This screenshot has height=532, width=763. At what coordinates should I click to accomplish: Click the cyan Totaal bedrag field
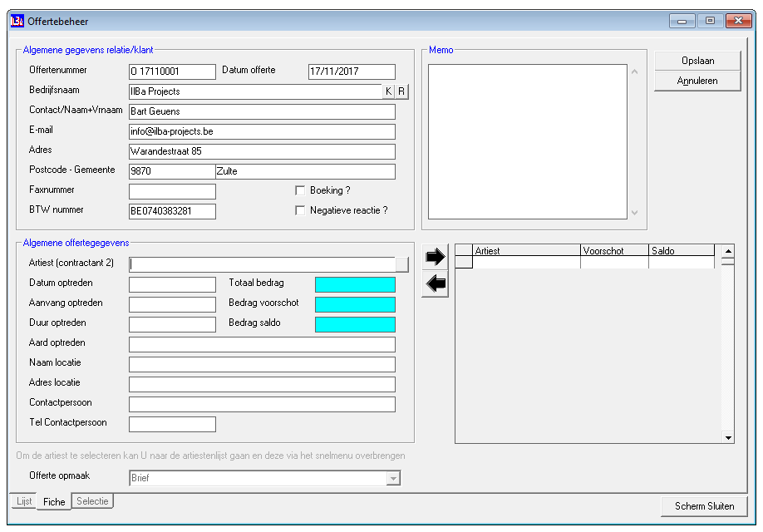click(x=355, y=284)
